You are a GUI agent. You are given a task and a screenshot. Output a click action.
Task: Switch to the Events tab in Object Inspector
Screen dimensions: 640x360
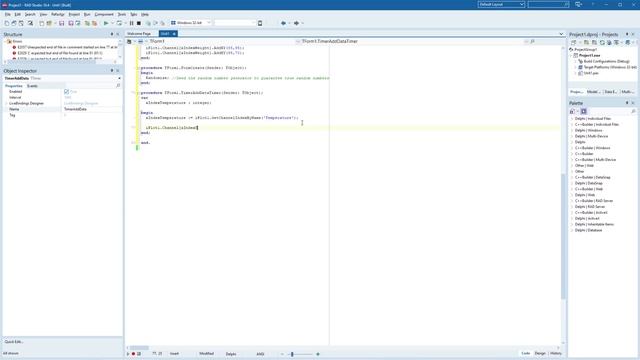(x=32, y=86)
